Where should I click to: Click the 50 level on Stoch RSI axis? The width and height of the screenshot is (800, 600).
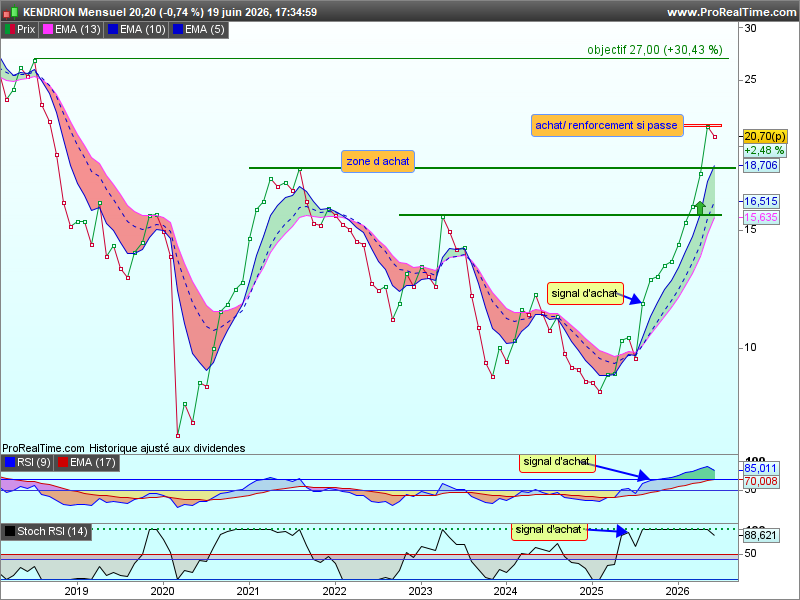click(x=751, y=554)
